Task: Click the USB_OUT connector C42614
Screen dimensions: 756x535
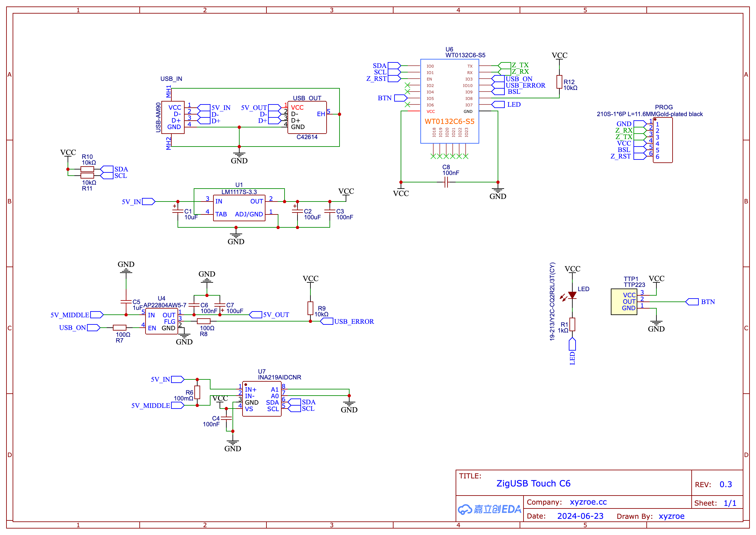Action: (307, 117)
